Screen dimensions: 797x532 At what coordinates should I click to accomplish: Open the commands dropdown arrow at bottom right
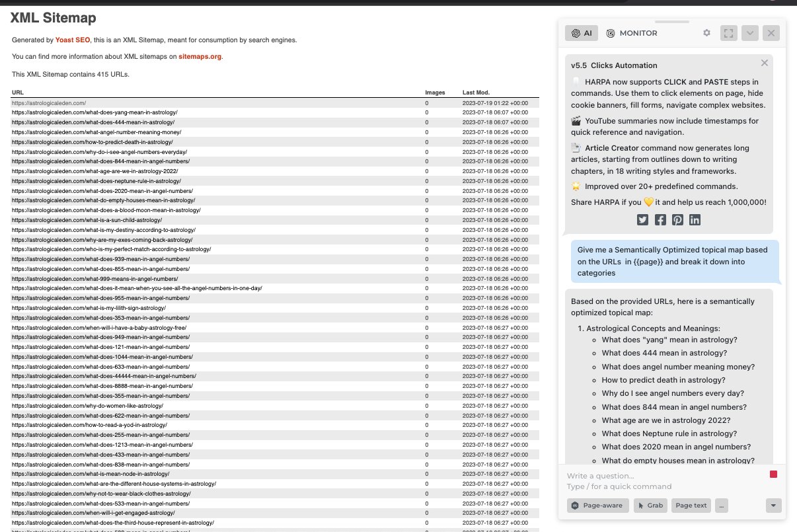[x=773, y=505]
